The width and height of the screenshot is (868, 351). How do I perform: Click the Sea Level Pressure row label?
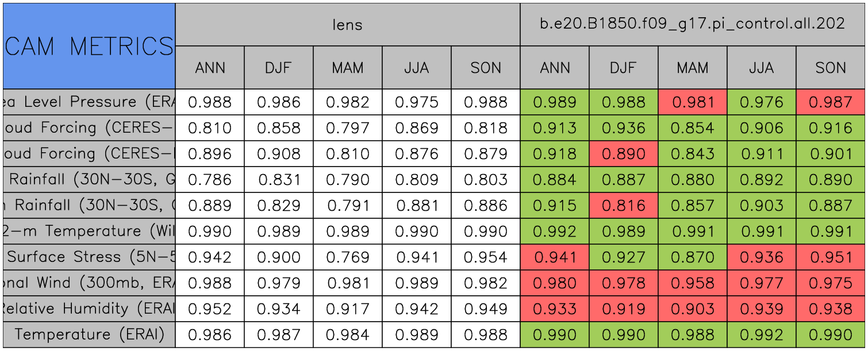pyautogui.click(x=89, y=102)
